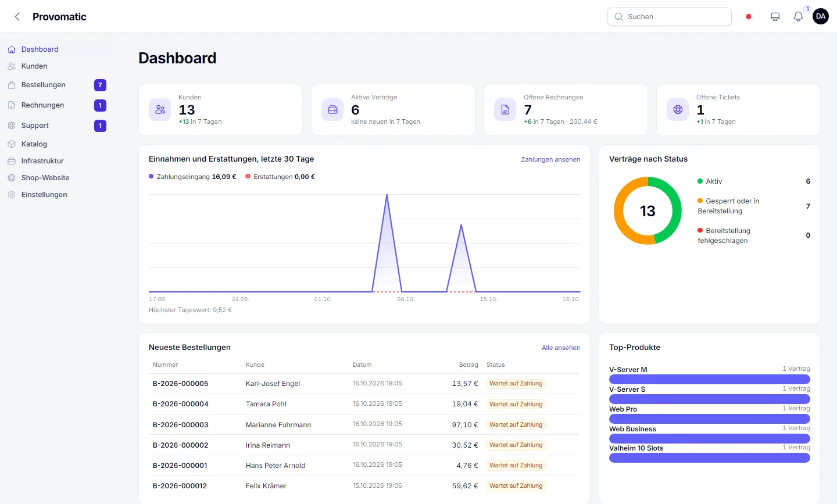Click the Kunden card icon
837x504 pixels.
[160, 110]
